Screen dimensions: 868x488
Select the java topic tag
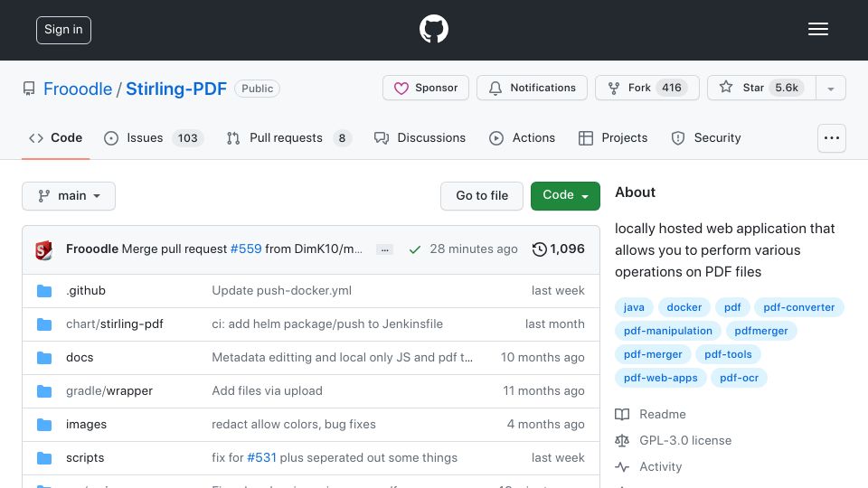click(634, 307)
